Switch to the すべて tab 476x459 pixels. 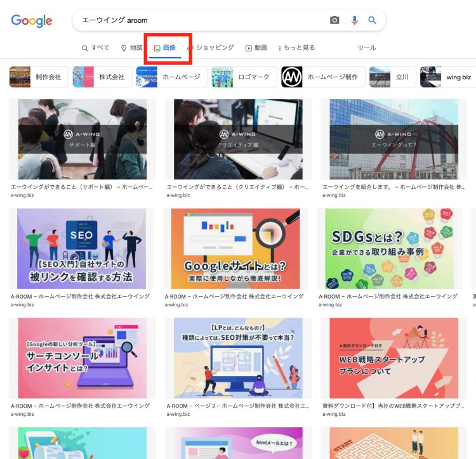96,48
